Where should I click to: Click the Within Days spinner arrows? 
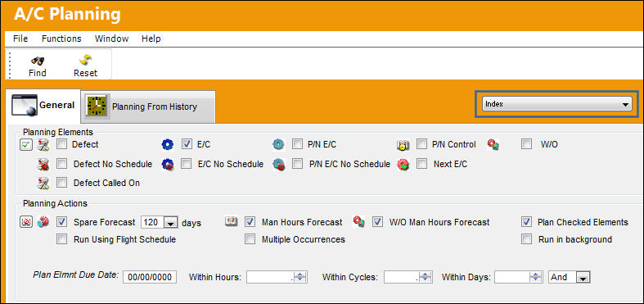click(x=536, y=277)
